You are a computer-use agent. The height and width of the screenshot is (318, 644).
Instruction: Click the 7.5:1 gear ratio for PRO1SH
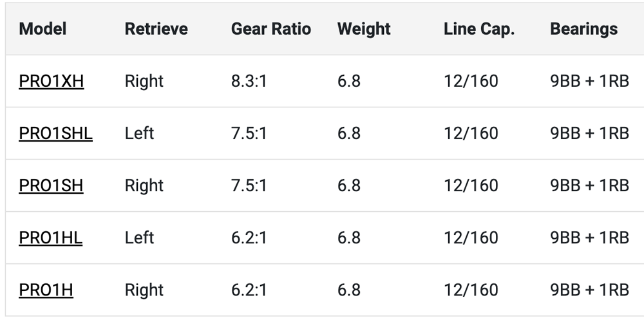tap(249, 185)
